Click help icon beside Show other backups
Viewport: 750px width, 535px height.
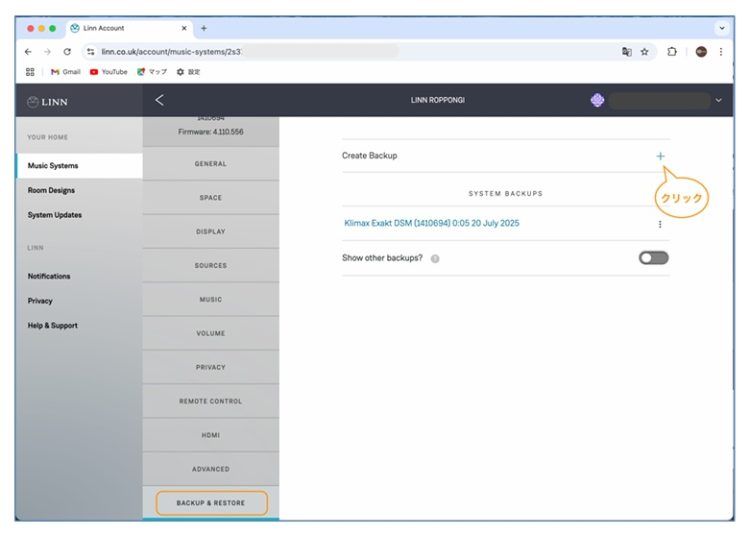click(x=435, y=259)
